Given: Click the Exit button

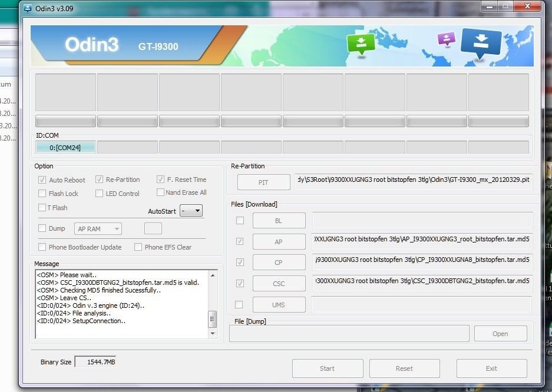Looking at the screenshot, I should [491, 368].
